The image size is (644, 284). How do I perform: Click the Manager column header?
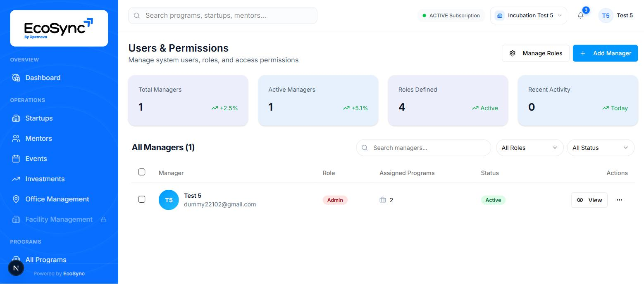(x=171, y=173)
